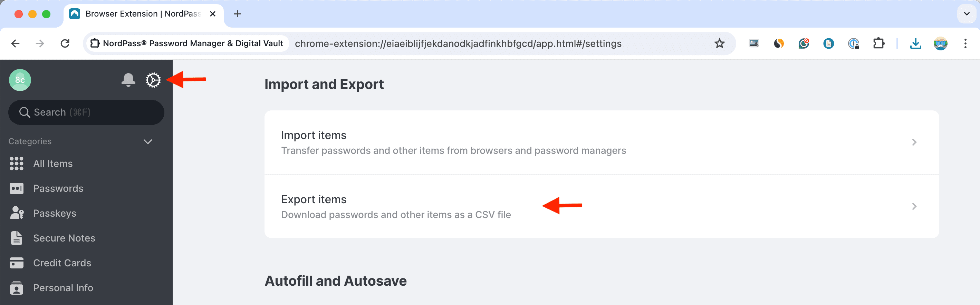Open a new browser tab
Screen dimensions: 980x305
(x=237, y=14)
